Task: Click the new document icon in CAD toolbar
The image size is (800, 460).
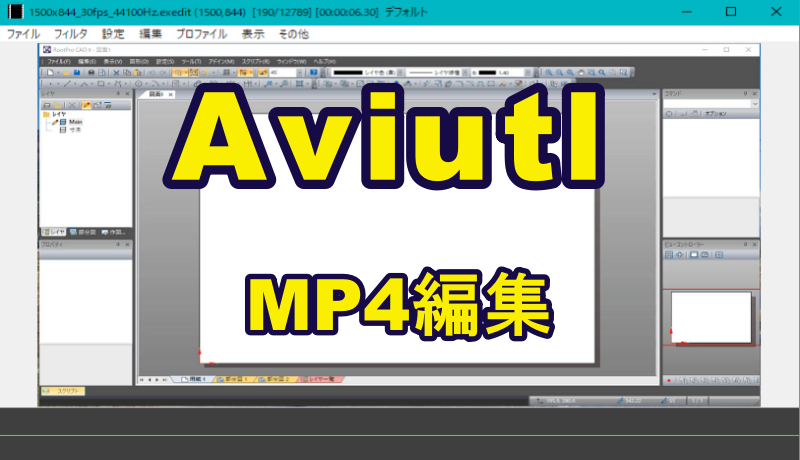Action: 48,72
